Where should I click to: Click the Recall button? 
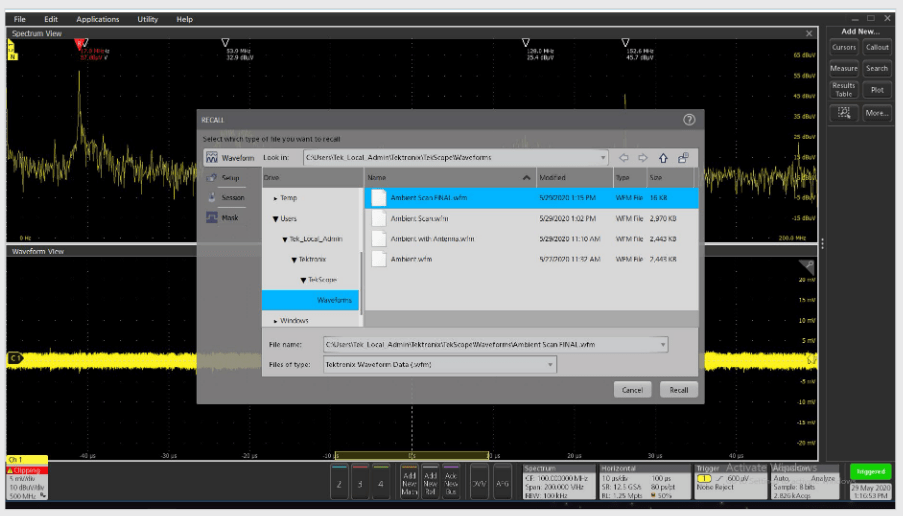678,390
